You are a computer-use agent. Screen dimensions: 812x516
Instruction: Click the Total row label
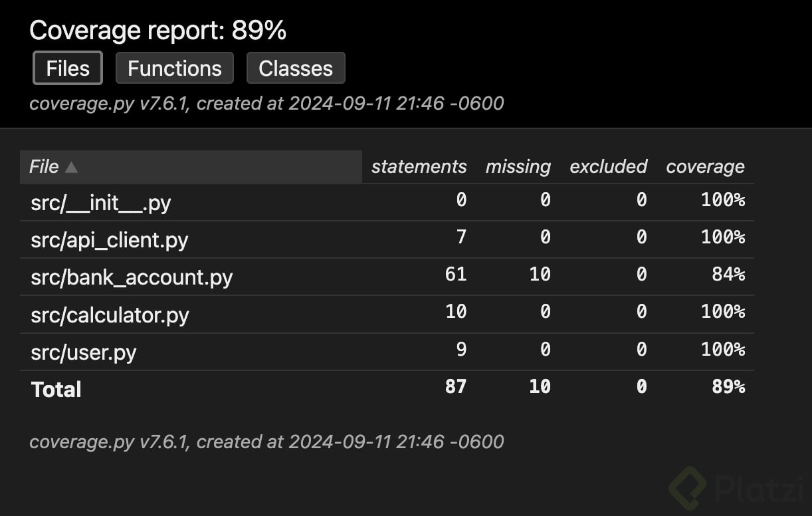56,389
